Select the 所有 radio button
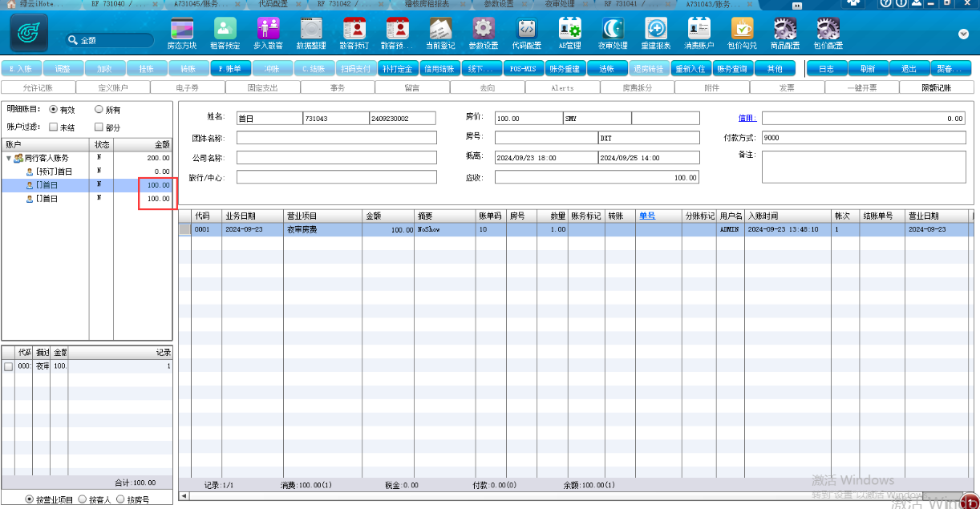Image resolution: width=980 pixels, height=509 pixels. click(99, 109)
